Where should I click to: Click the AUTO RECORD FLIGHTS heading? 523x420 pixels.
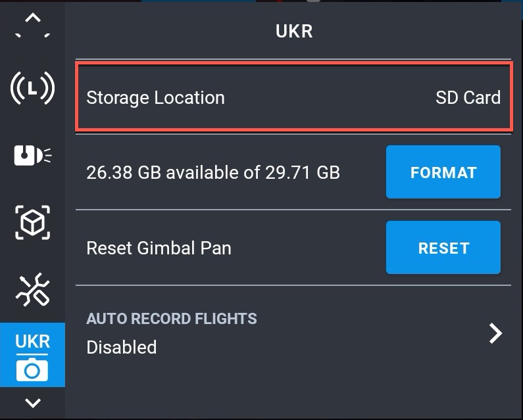coord(172,319)
